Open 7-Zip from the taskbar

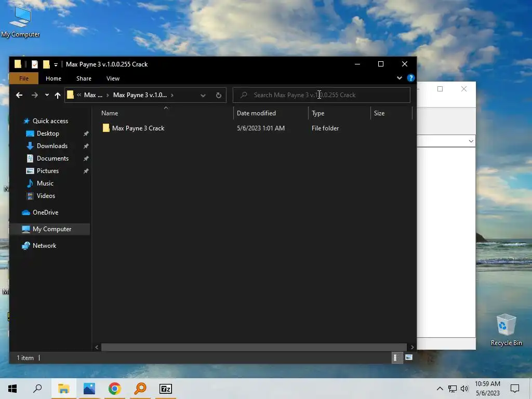166,389
